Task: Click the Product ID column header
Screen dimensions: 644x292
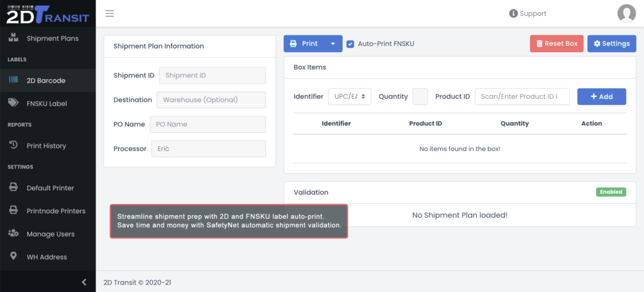Action: 426,123
